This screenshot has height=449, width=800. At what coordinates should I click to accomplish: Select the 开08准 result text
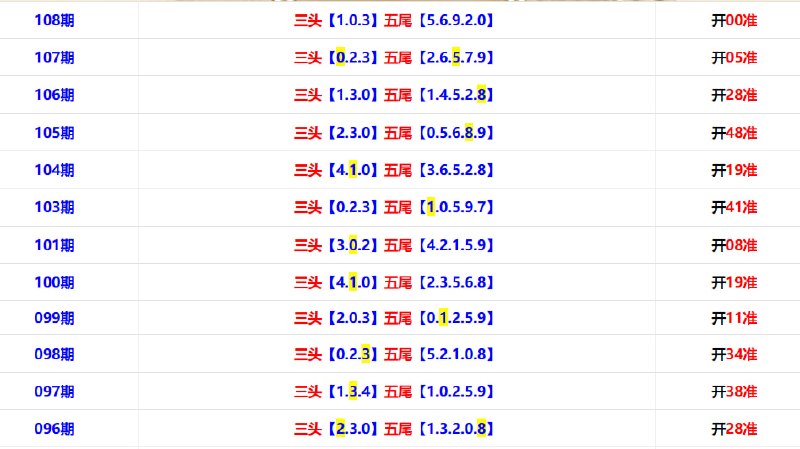tap(734, 245)
